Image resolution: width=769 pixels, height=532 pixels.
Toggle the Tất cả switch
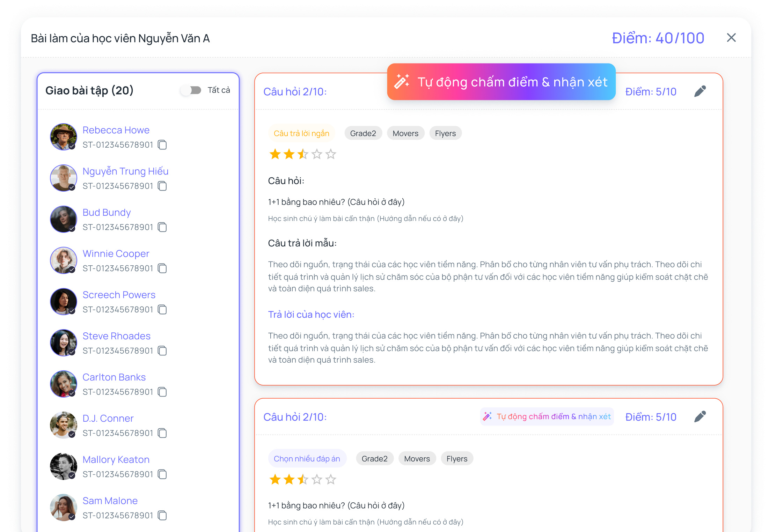191,90
